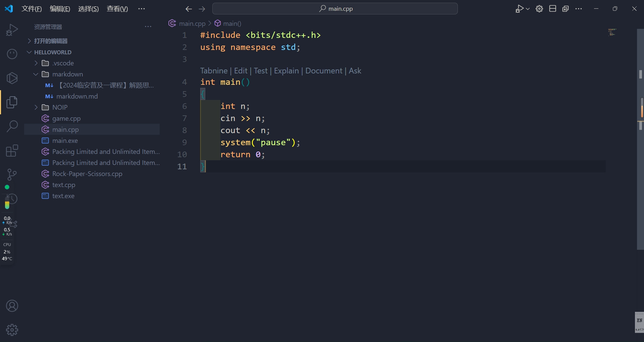This screenshot has width=644, height=342.
Task: Open the Extensions view
Action: 12,151
